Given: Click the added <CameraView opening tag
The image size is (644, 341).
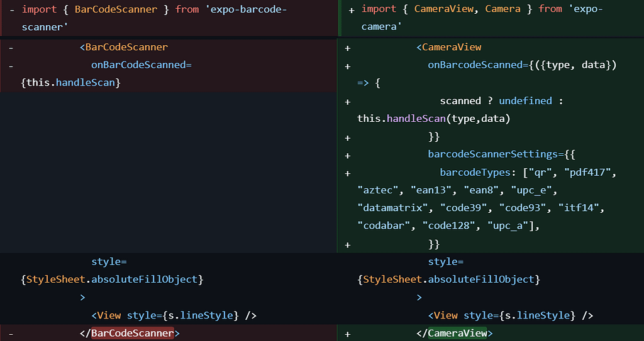Looking at the screenshot, I should coord(449,47).
